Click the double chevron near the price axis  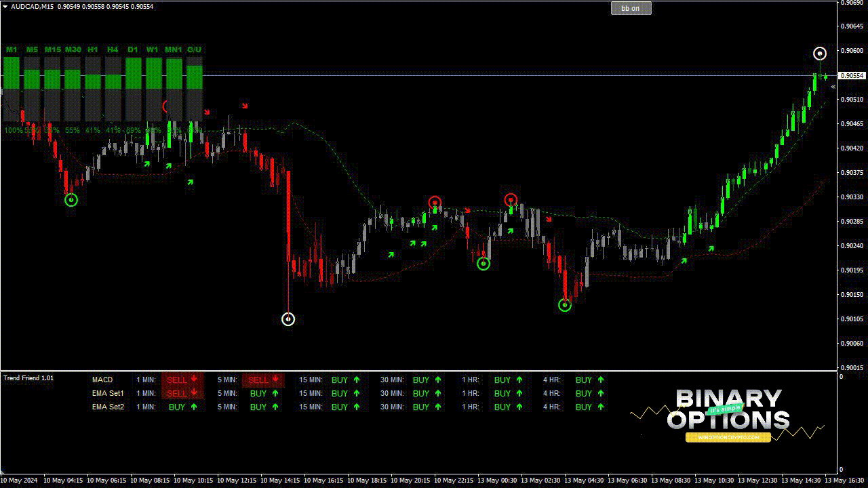point(833,87)
